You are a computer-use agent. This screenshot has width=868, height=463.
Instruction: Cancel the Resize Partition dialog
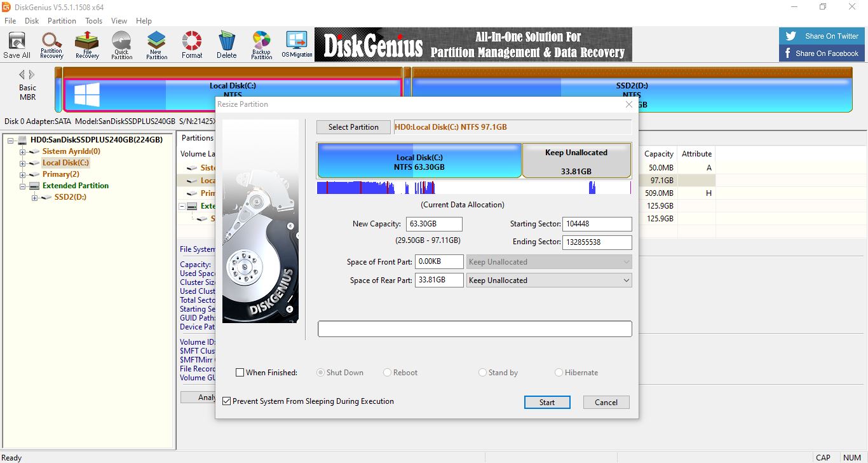[606, 403]
